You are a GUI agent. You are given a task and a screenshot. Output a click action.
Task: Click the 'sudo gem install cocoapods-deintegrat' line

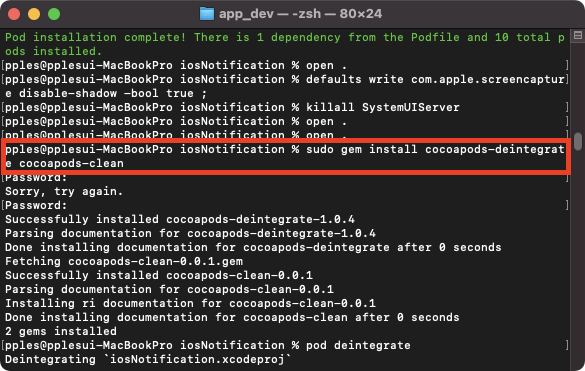285,150
